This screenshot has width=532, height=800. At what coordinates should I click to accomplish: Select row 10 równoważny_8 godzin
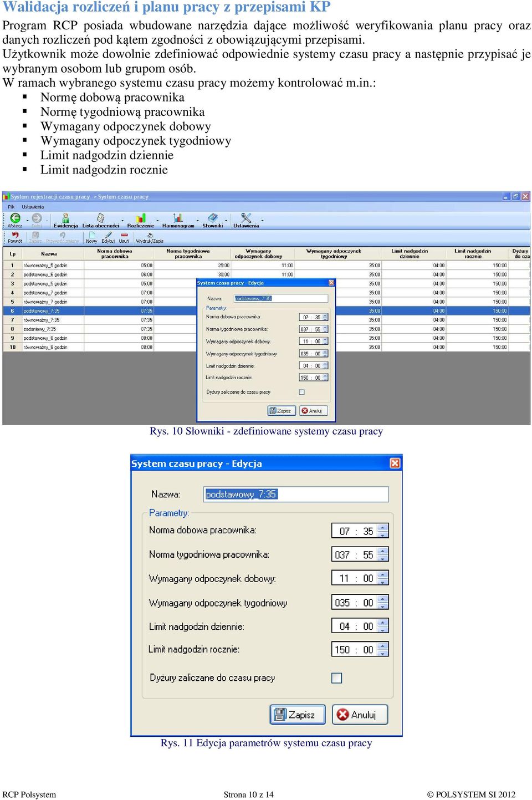[x=267, y=347]
